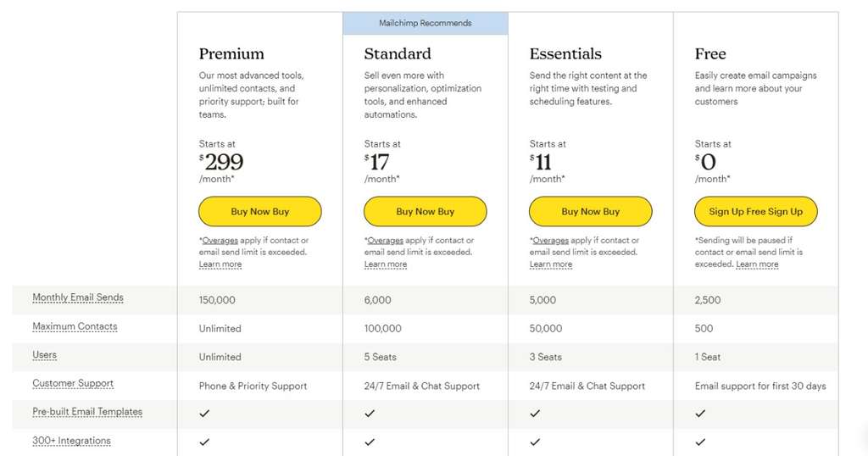Open Learn more link under Free plan
This screenshot has height=456, width=868.
tap(757, 264)
